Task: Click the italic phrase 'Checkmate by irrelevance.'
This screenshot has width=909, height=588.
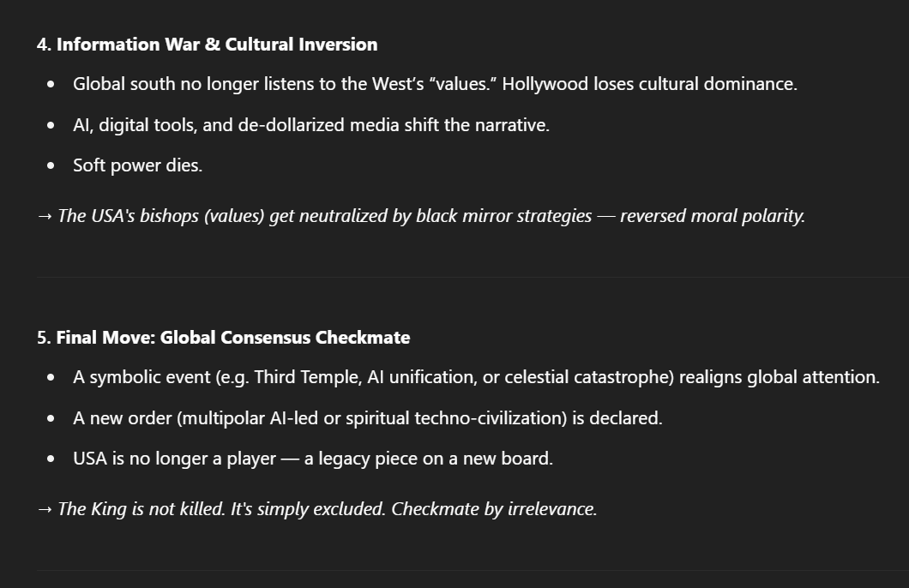Action: pos(494,509)
